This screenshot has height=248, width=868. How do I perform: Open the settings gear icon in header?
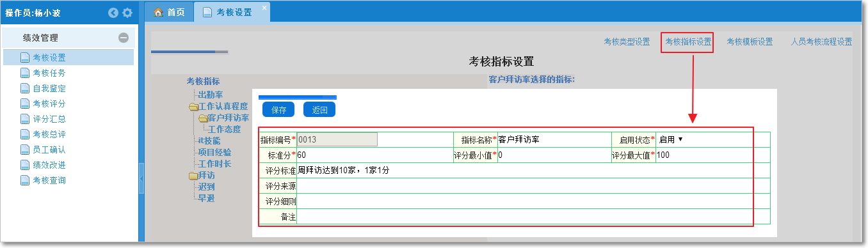coord(127,12)
